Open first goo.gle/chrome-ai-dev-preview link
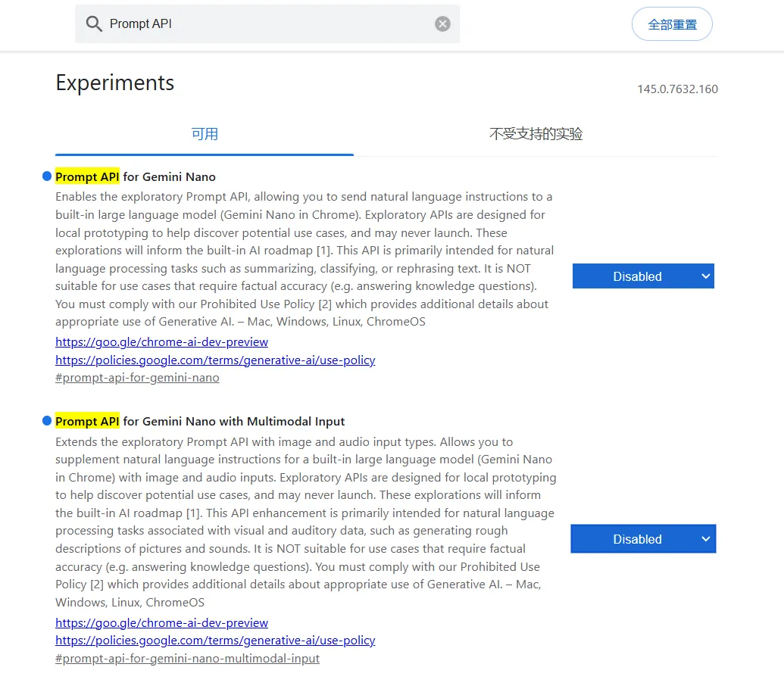This screenshot has height=689, width=784. (161, 341)
